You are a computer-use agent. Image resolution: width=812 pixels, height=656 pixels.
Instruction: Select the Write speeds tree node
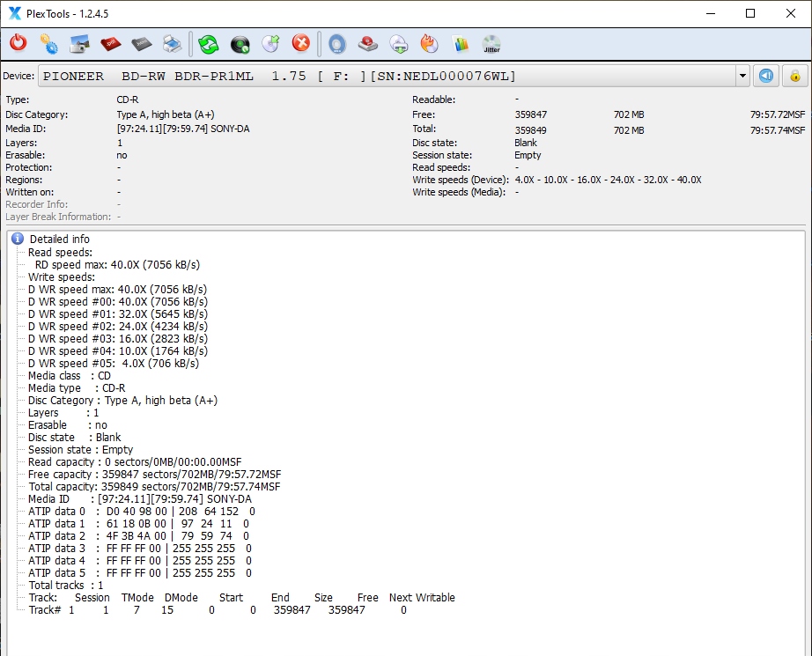(62, 277)
